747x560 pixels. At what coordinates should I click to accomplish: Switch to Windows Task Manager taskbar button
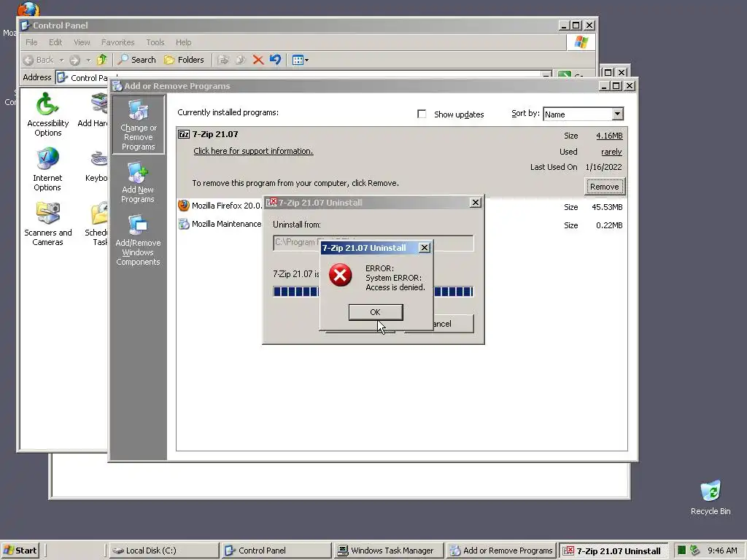[x=388, y=551]
